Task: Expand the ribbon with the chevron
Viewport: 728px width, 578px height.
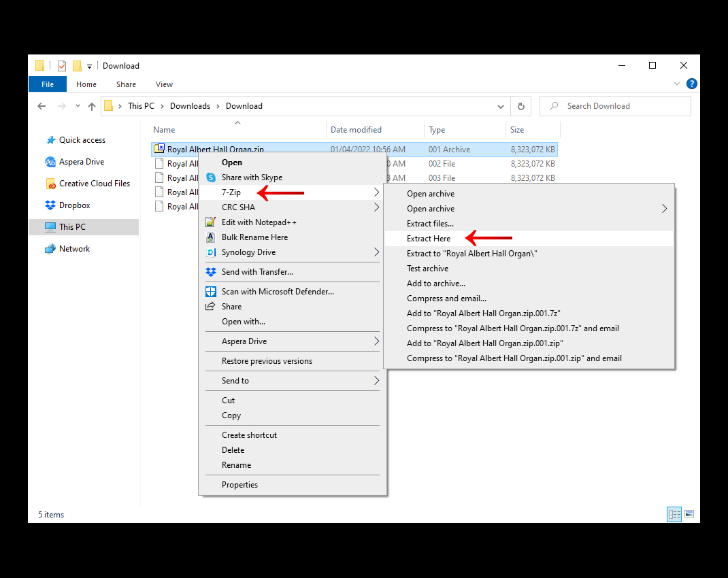Action: (x=676, y=84)
